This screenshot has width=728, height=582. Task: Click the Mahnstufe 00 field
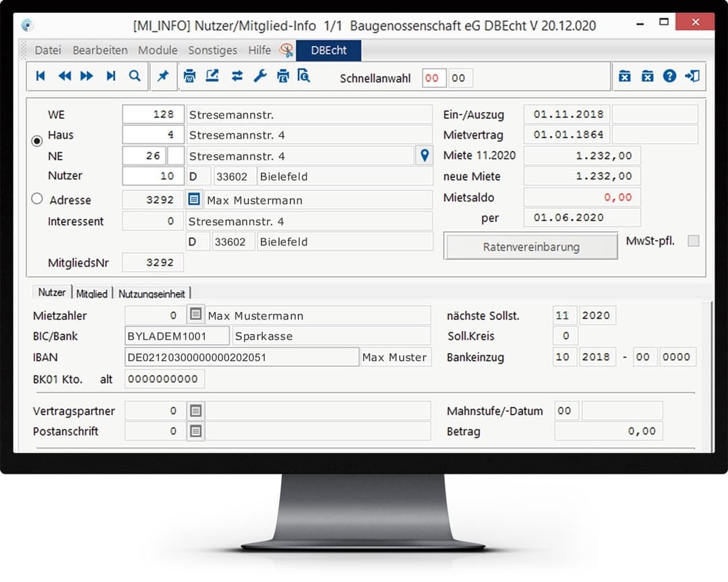[x=566, y=411]
